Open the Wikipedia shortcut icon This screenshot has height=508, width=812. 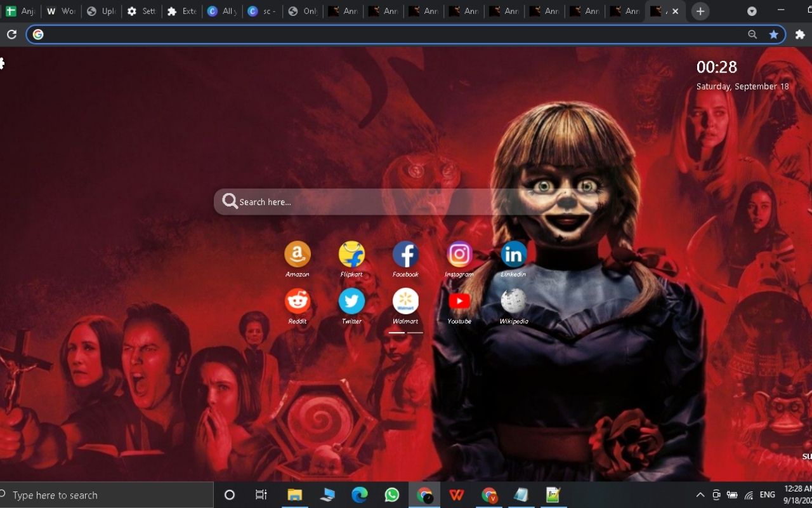pos(513,301)
